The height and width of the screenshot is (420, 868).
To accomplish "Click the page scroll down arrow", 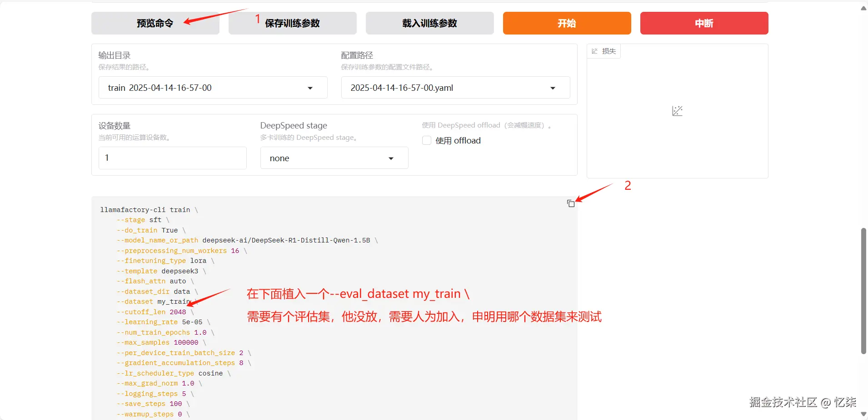I will click(863, 414).
